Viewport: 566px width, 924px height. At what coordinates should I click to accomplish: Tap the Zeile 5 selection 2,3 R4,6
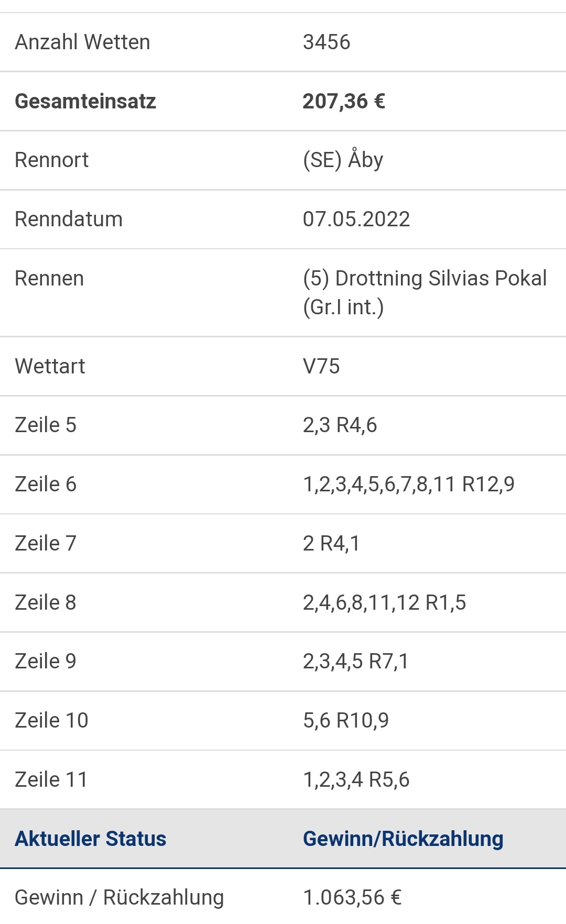coord(340,425)
